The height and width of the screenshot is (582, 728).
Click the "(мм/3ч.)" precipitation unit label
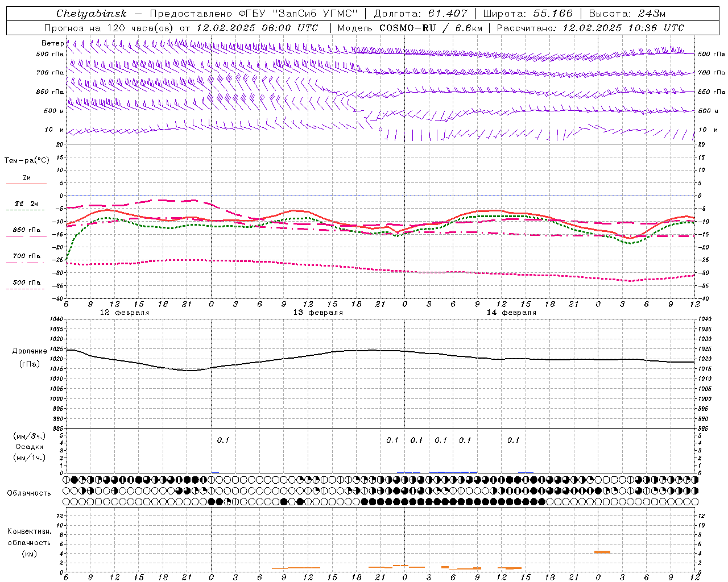coord(30,436)
